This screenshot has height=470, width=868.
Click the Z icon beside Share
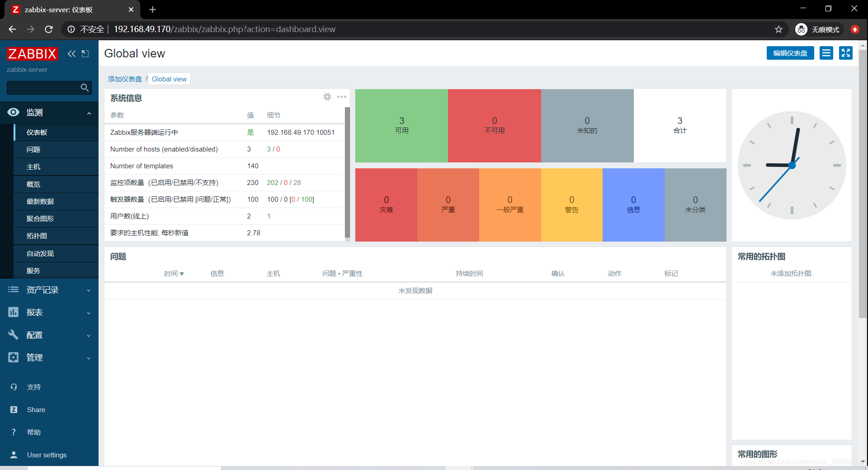[x=14, y=410]
